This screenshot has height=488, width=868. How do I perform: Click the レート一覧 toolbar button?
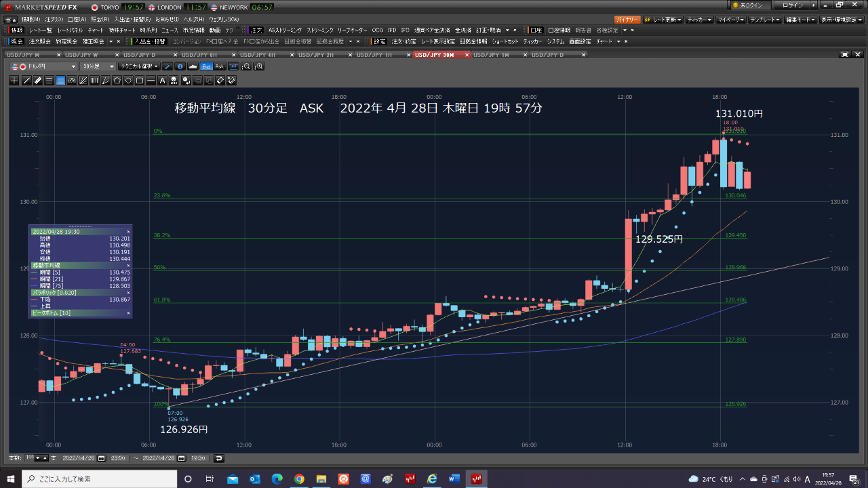pyautogui.click(x=41, y=30)
